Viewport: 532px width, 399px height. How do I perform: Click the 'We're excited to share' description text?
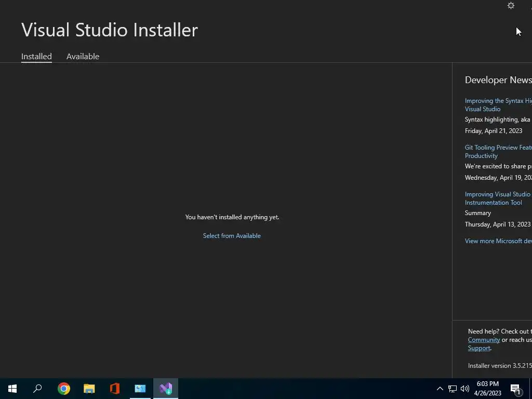coord(498,166)
